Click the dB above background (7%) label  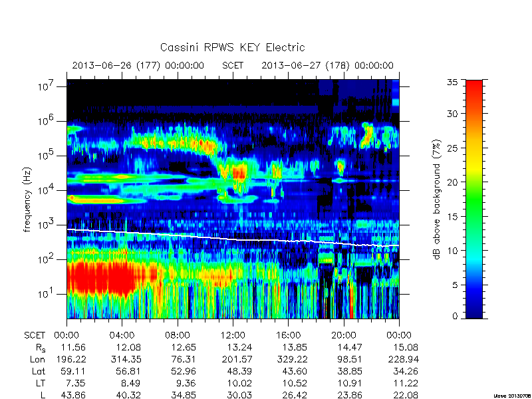[437, 199]
